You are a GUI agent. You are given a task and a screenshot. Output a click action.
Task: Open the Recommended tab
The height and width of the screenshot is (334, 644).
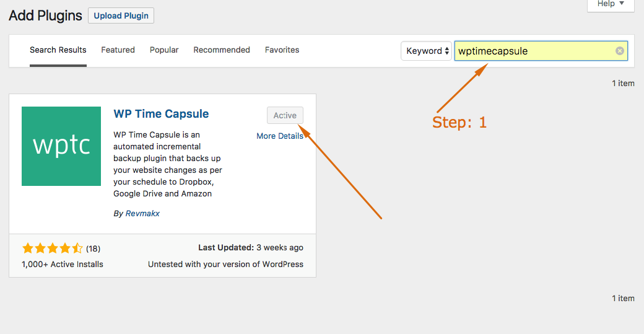coord(222,50)
